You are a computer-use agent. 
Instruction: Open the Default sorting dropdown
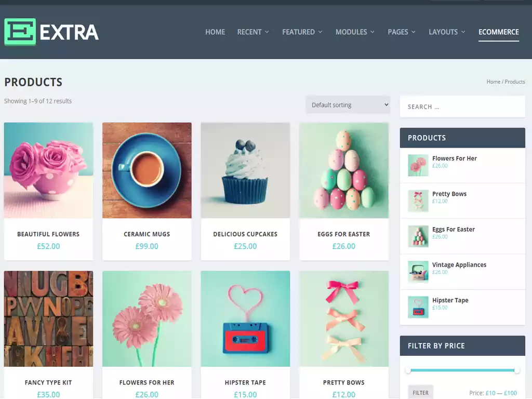348,105
